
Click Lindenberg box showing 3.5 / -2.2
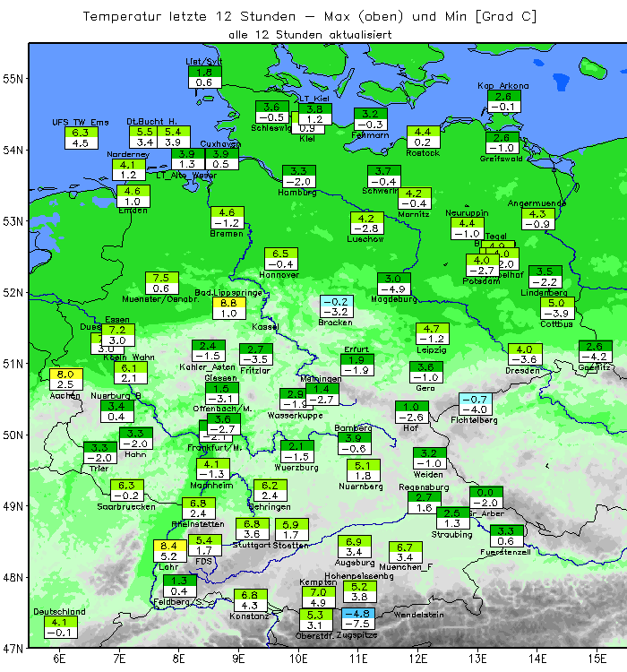[545, 277]
